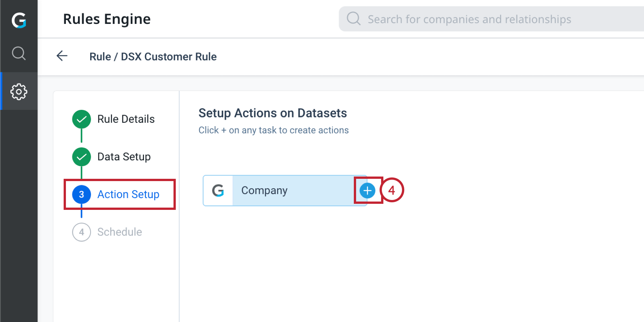The image size is (644, 322).
Task: Click the G icon on the Company dataset
Action: tap(218, 191)
